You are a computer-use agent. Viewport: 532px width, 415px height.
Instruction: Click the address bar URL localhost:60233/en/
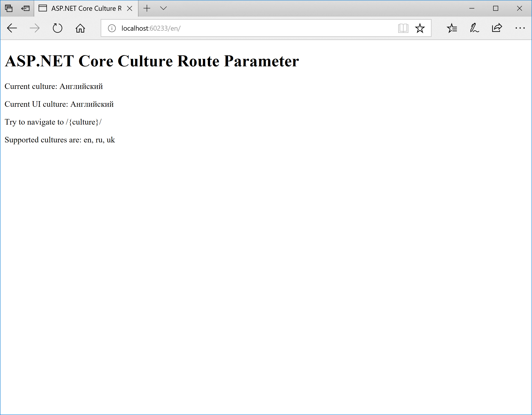click(x=151, y=28)
